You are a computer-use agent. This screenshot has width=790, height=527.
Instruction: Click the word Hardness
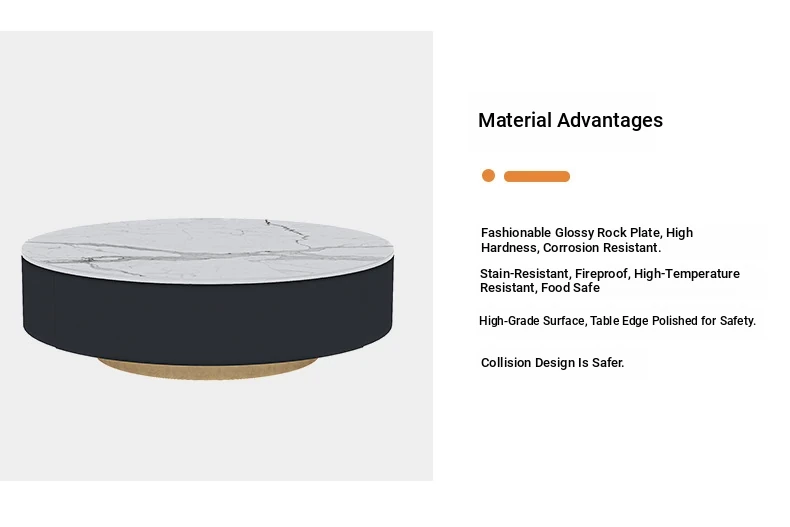[x=508, y=248]
